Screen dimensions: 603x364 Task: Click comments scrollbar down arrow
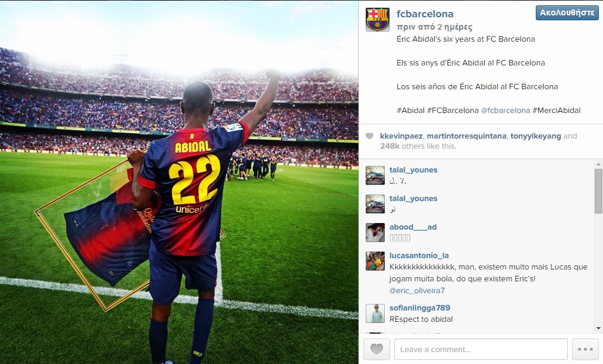point(598,328)
